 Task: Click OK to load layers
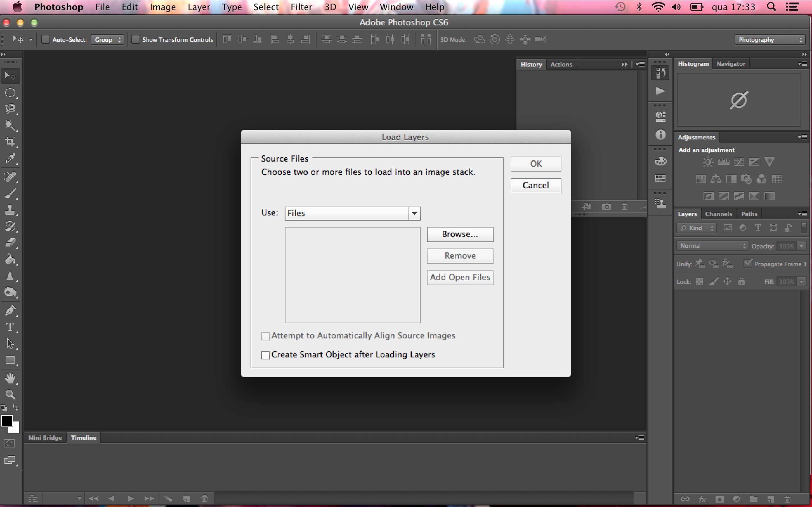pyautogui.click(x=535, y=164)
